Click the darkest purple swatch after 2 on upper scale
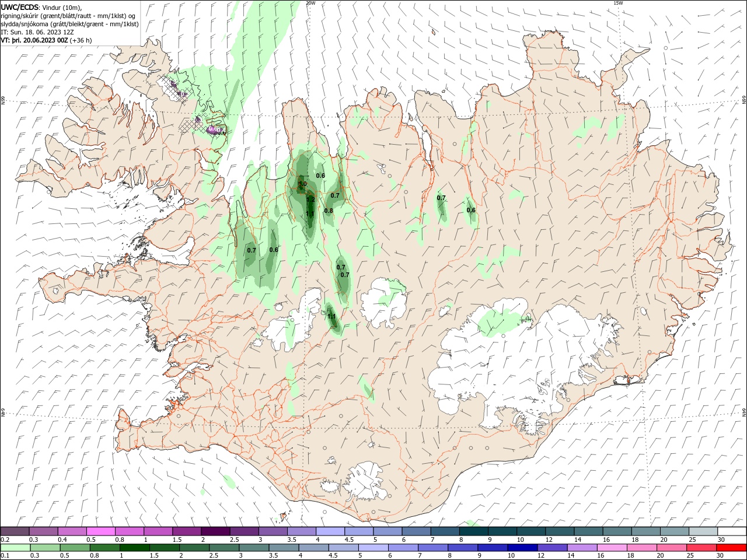This screenshot has width=747, height=560. pos(215,531)
